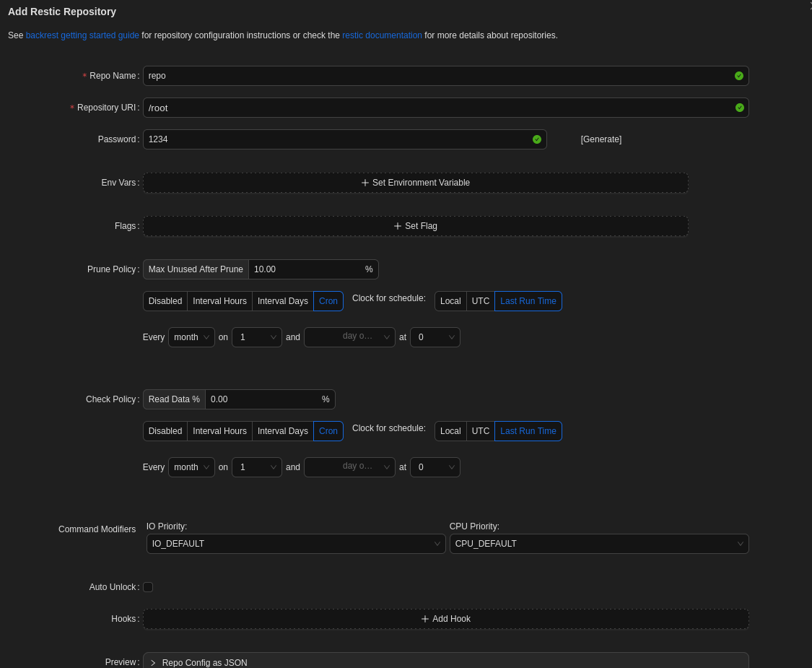Click Set Environment Variable button
This screenshot has width=812, height=668.
[x=416, y=183]
